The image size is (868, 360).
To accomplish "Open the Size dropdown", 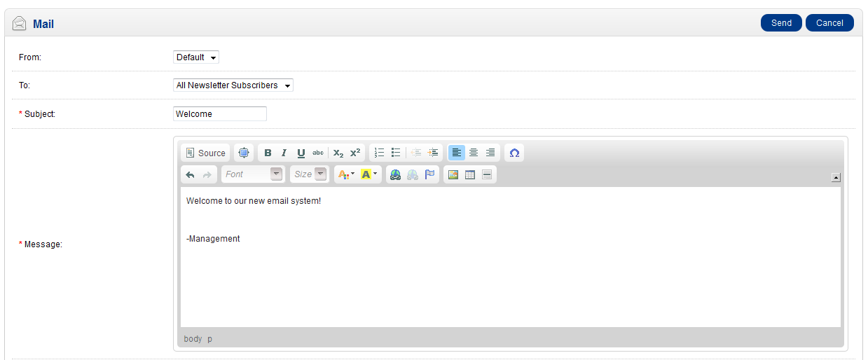I will pyautogui.click(x=309, y=174).
